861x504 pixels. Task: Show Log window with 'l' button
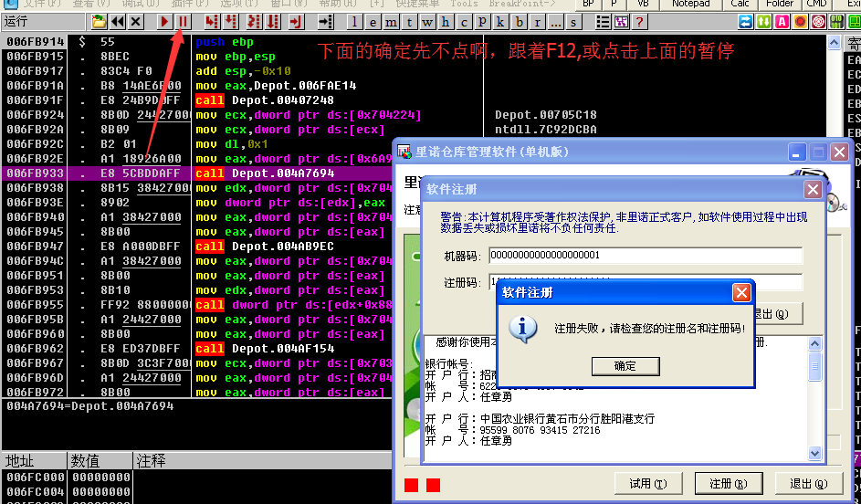pos(355,22)
